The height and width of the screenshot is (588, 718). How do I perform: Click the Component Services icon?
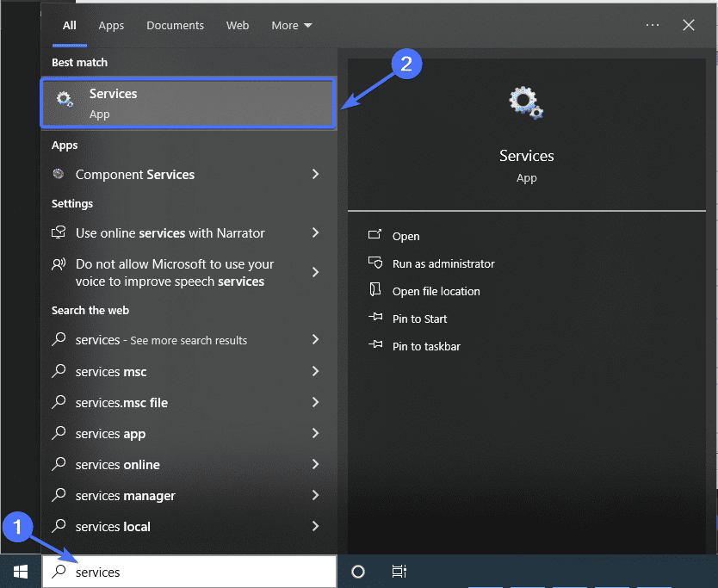[59, 174]
